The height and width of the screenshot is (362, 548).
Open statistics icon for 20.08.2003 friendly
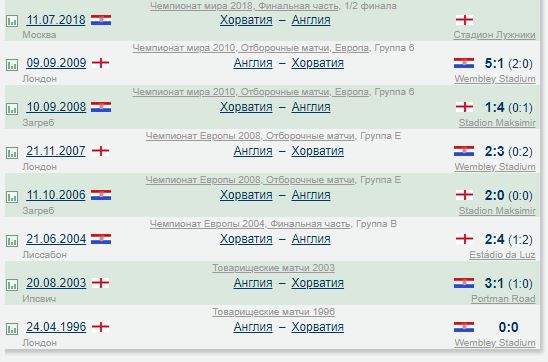[x=12, y=285]
